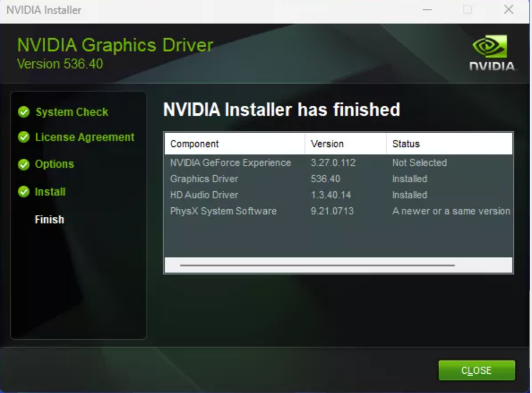532x393 pixels.
Task: Select the PhysX System Software row
Action: (x=223, y=211)
